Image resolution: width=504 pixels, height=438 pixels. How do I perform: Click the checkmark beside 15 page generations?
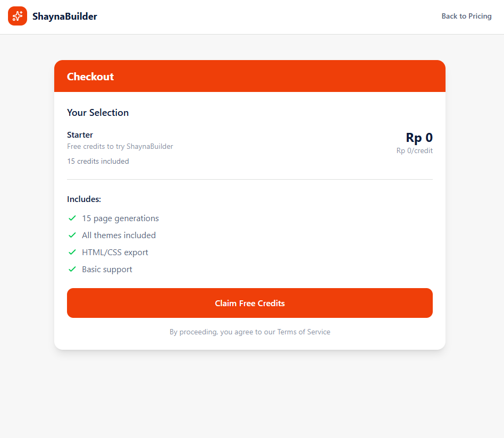click(x=72, y=218)
